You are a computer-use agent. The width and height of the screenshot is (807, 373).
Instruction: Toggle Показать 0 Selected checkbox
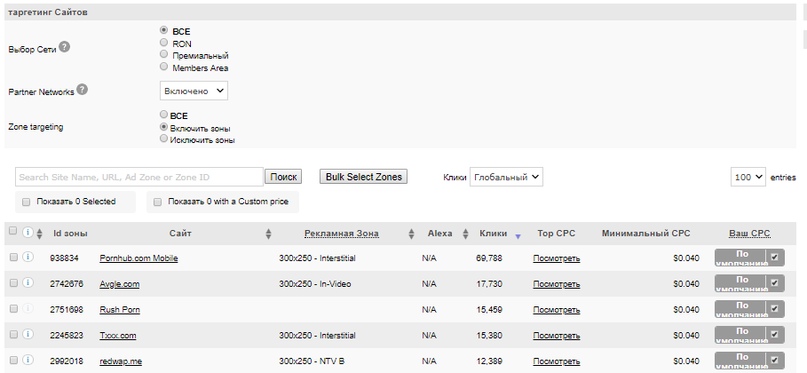click(26, 202)
